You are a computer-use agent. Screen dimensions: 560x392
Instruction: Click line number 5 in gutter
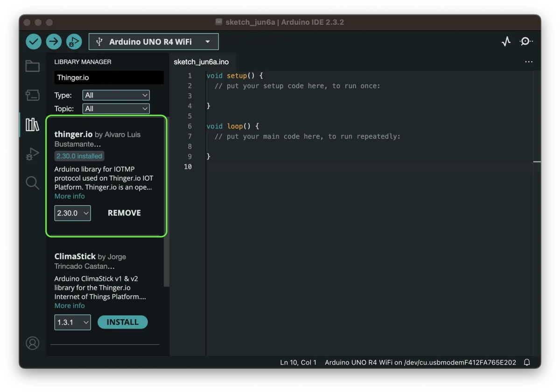pos(189,116)
